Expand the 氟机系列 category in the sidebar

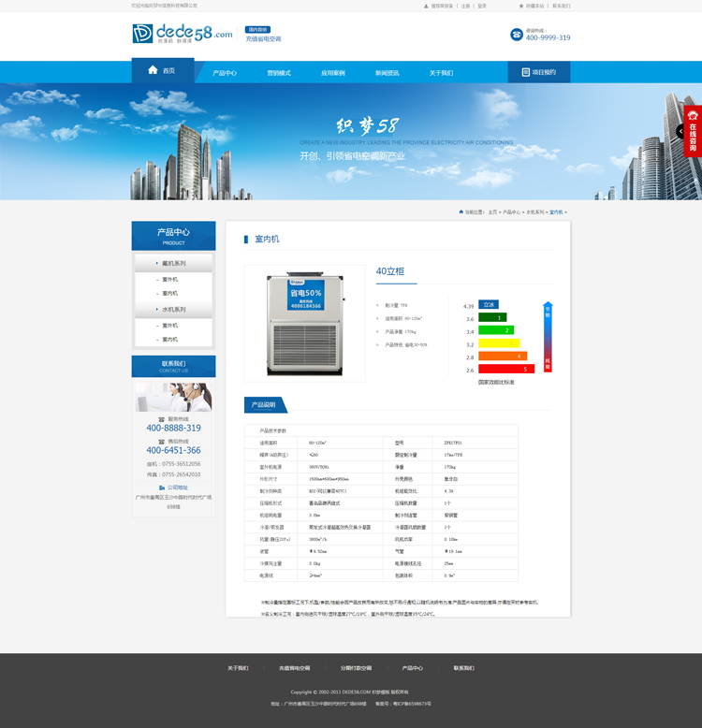(x=173, y=264)
